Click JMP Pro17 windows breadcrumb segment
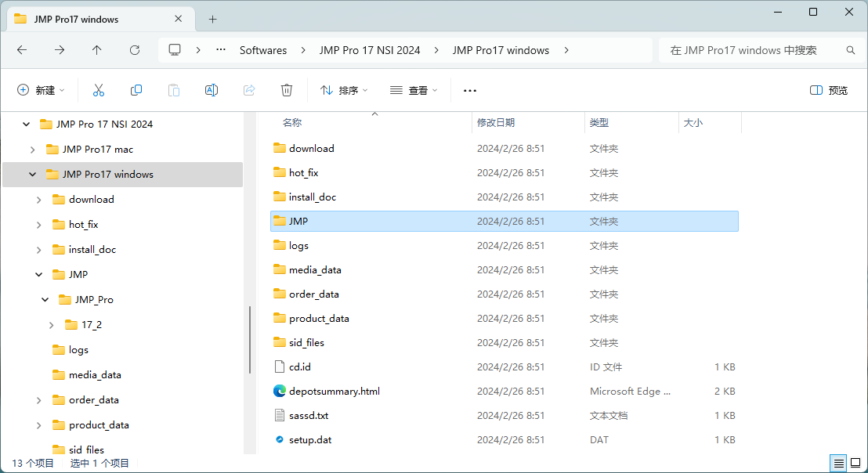This screenshot has width=868, height=473. pyautogui.click(x=501, y=50)
